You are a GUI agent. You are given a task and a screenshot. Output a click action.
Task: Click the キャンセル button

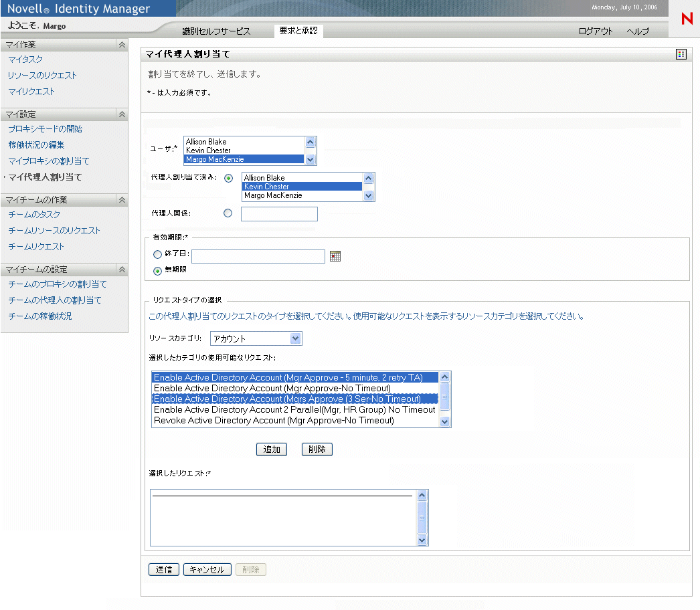pos(207,569)
